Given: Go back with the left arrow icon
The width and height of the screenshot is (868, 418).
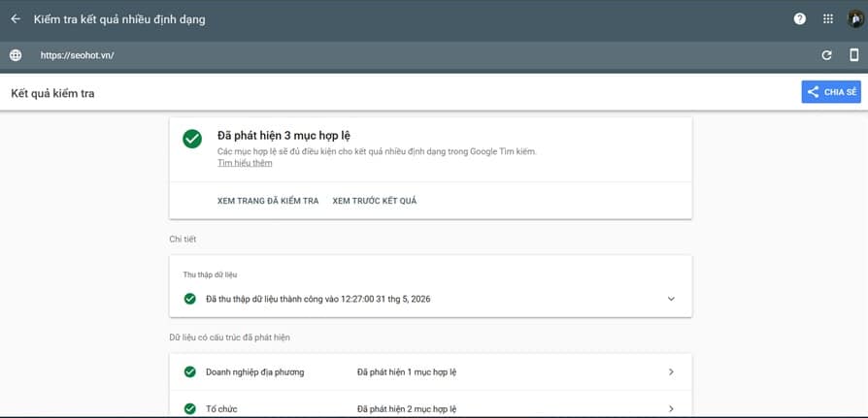Looking at the screenshot, I should (x=16, y=18).
